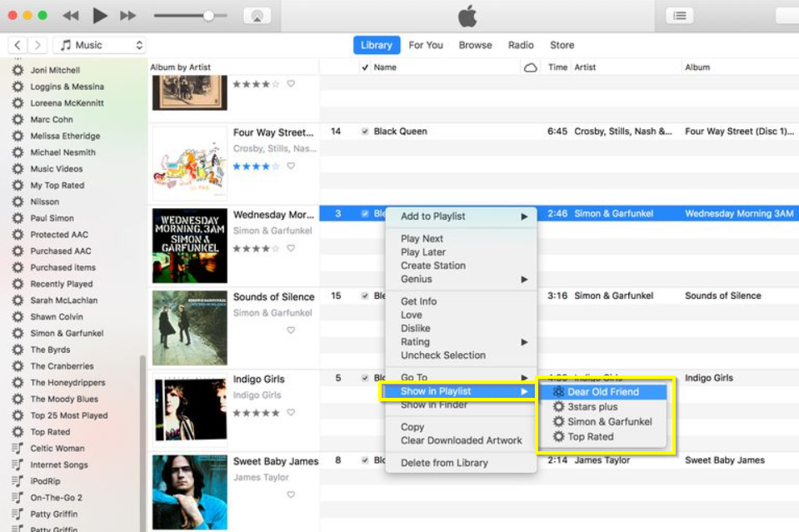Expand the Rating submenu

click(462, 341)
